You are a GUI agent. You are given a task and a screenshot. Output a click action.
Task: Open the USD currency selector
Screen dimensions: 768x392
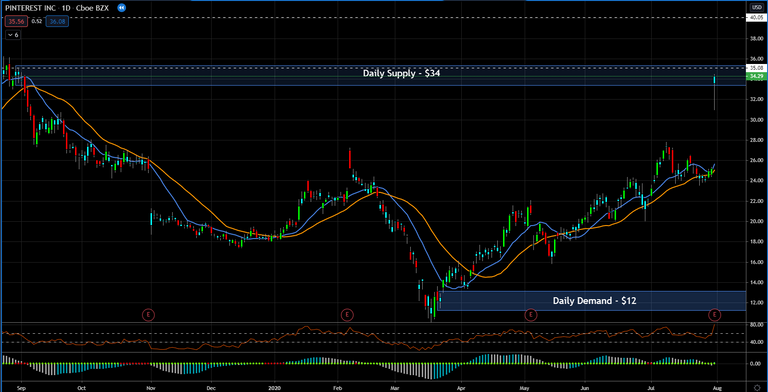pos(756,7)
